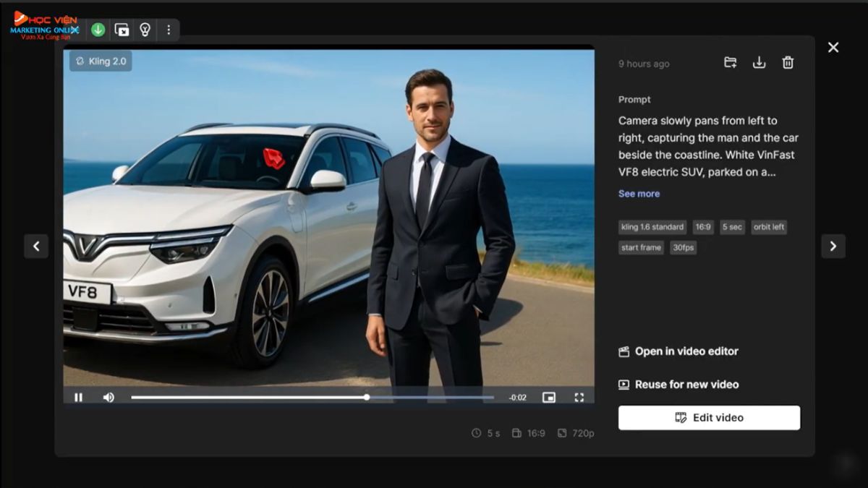Close the video detail dialog
This screenshot has height=488, width=868.
833,47
